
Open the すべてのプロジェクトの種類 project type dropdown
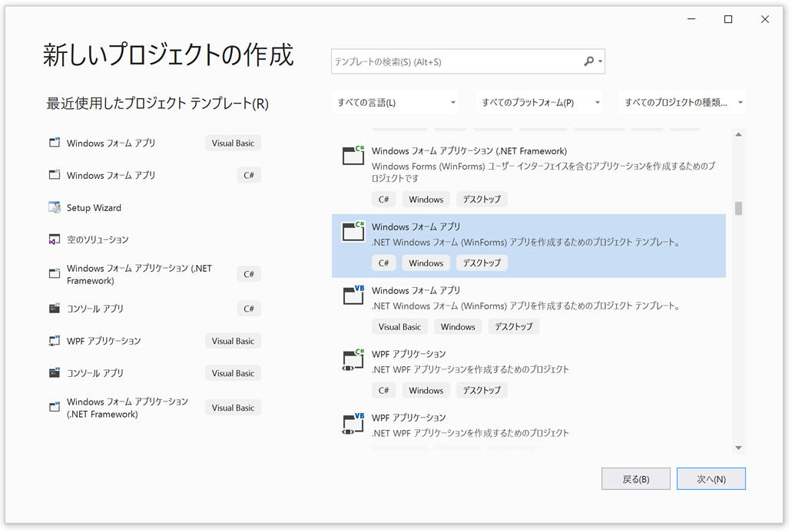coord(682,102)
